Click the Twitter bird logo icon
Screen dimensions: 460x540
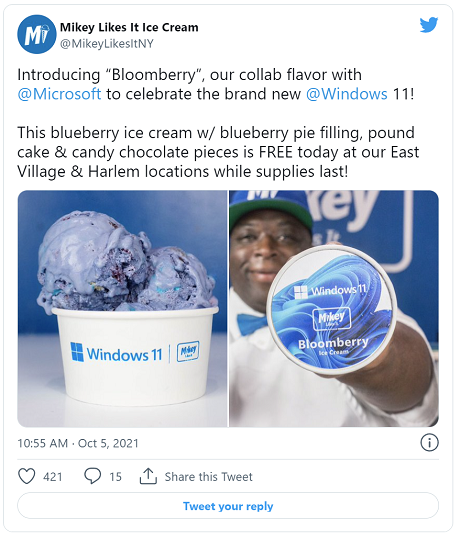(x=429, y=25)
